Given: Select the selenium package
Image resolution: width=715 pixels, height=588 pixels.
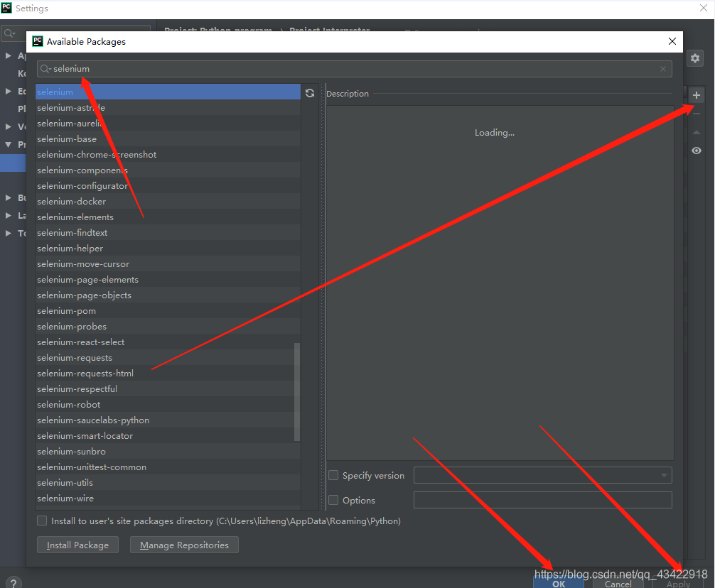Looking at the screenshot, I should point(168,92).
